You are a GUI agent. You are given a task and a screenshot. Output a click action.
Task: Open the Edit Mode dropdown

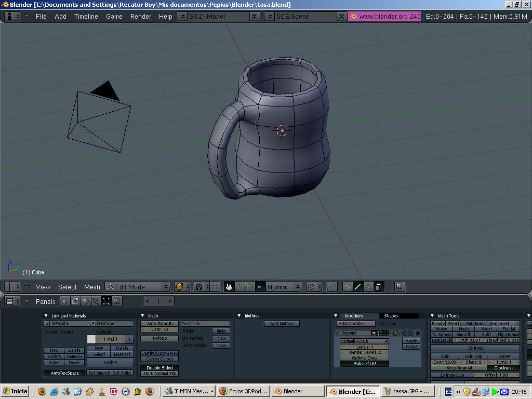click(x=137, y=287)
